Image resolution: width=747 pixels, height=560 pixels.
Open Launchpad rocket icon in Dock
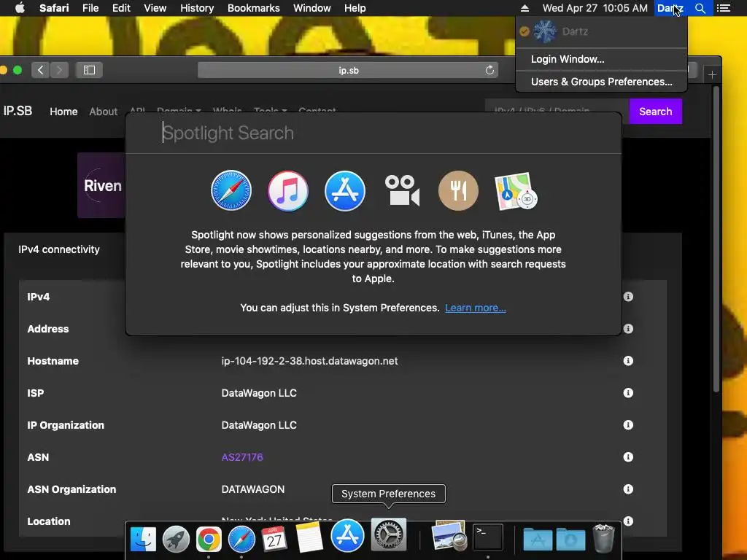pyautogui.click(x=176, y=539)
